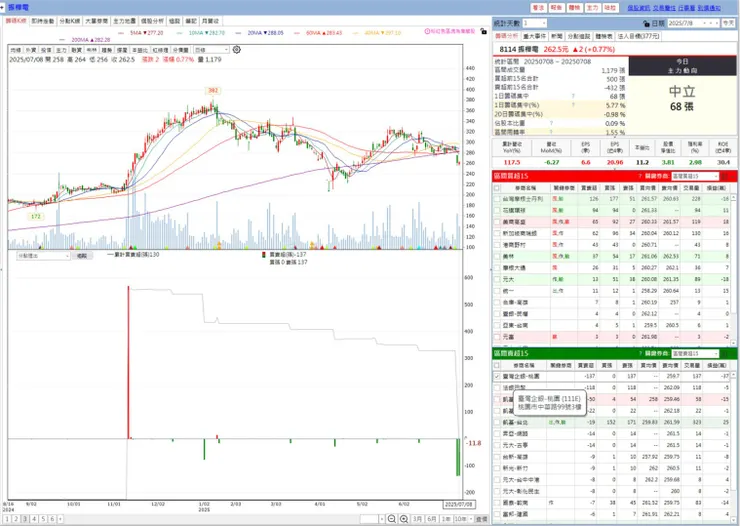
Task: Open the 統計天數 dropdown
Action: (535, 23)
